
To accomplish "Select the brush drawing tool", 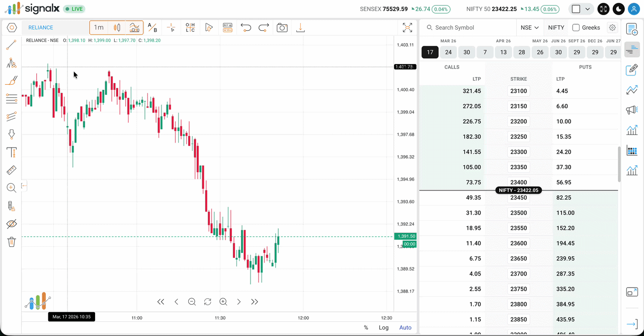I will coord(11,81).
